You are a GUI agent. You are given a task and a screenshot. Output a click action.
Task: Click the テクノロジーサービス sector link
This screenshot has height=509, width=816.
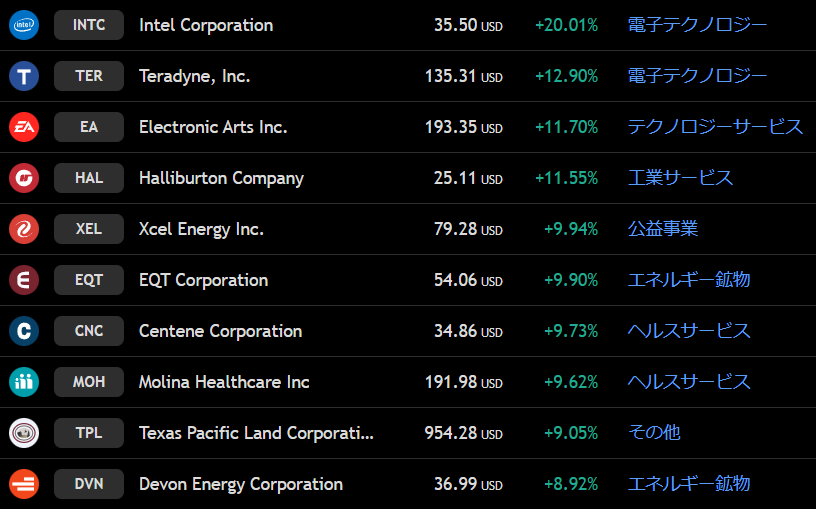click(x=715, y=127)
